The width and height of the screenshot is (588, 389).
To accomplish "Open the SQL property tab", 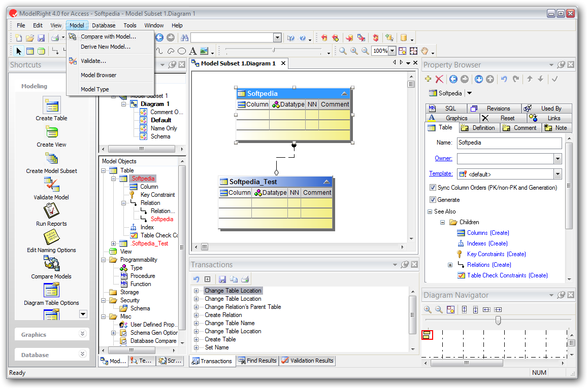I will coord(446,108).
